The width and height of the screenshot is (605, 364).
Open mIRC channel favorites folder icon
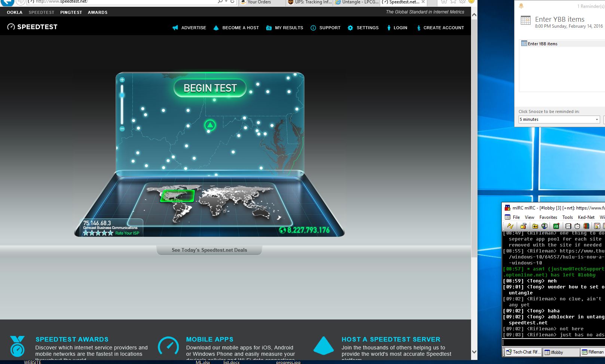[x=535, y=226]
